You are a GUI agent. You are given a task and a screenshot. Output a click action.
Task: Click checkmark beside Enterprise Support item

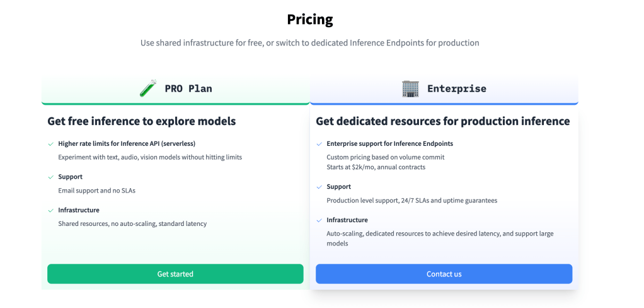319,187
